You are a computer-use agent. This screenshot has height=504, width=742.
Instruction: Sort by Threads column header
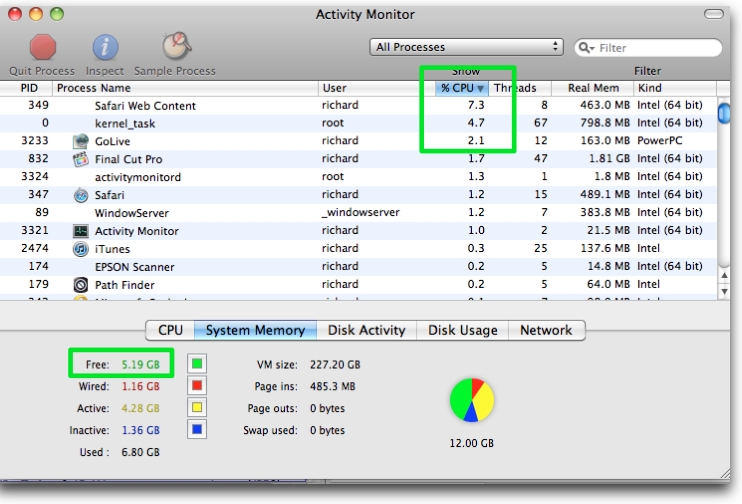(520, 88)
